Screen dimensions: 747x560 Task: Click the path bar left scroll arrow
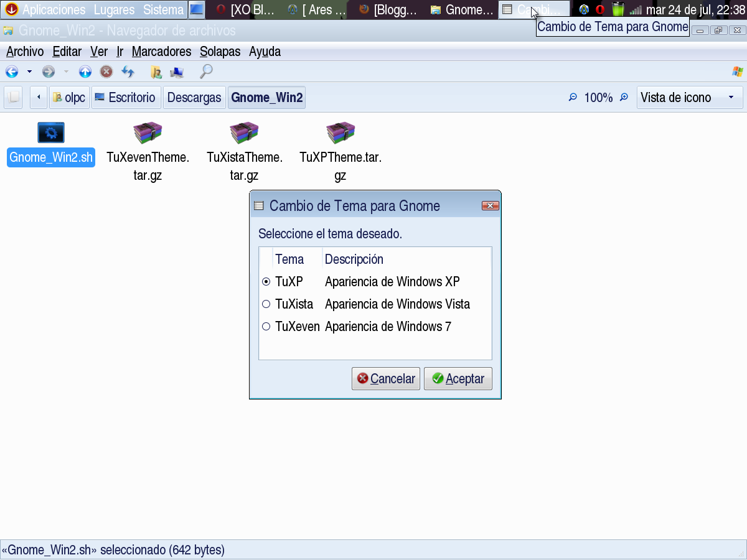click(x=39, y=98)
